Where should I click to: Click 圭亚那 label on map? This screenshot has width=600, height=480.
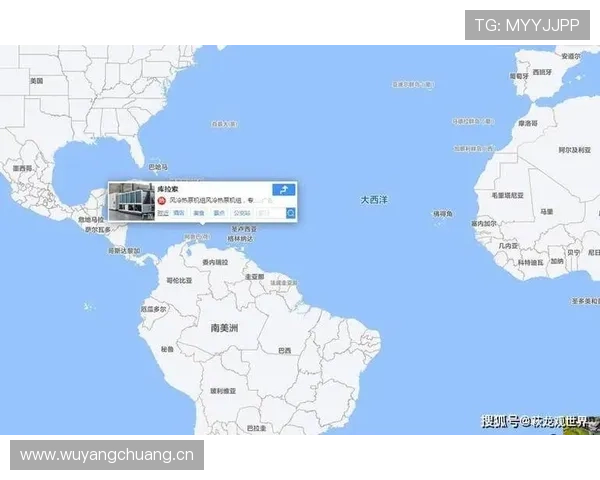pos(254,276)
